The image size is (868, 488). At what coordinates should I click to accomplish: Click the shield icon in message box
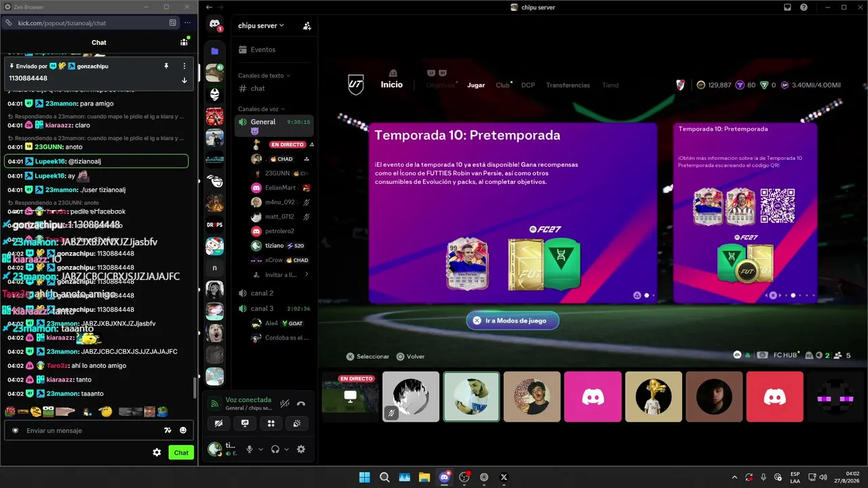16,430
